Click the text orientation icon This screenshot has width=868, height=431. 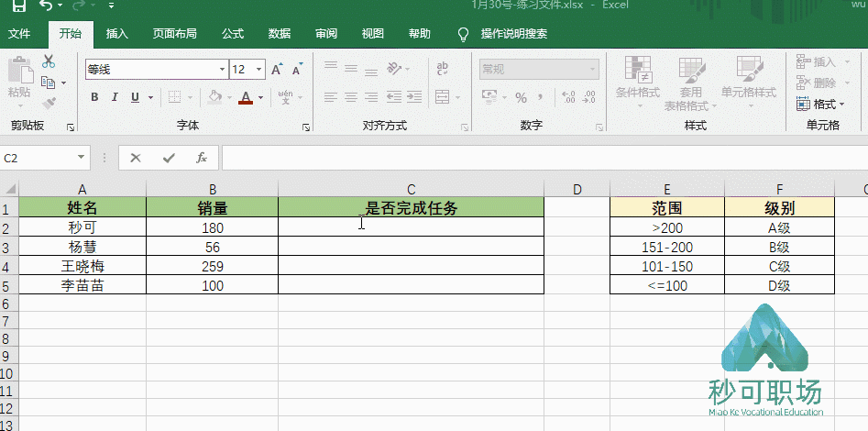(x=394, y=70)
